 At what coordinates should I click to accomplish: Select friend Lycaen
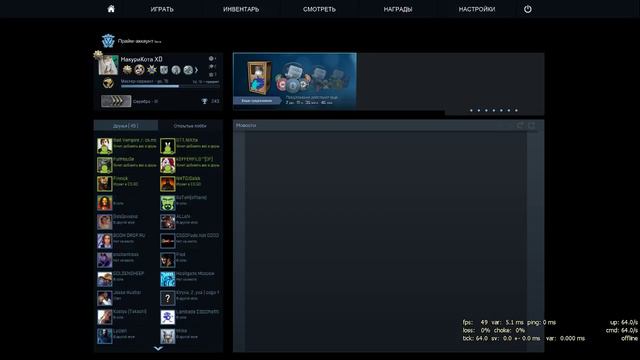[127, 336]
